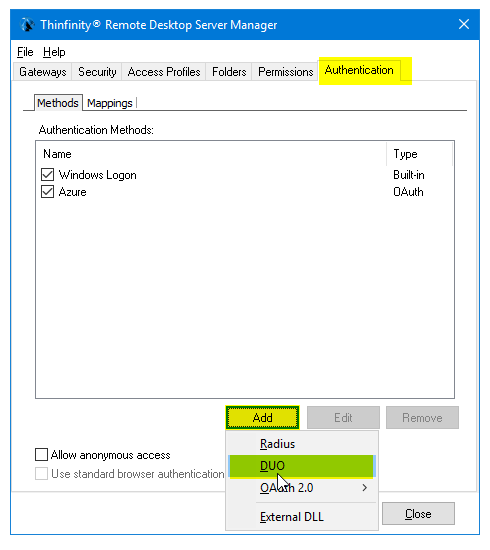Click the Remove button

pyautogui.click(x=422, y=418)
